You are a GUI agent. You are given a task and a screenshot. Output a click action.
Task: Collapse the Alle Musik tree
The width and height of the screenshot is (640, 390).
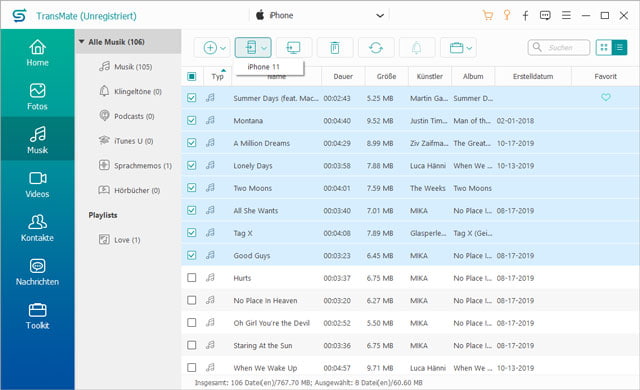pos(82,42)
